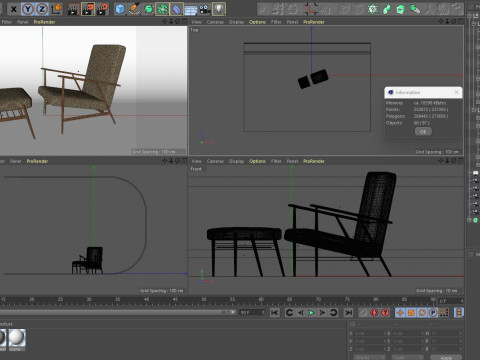Open the World coordinate space dropdown

pyautogui.click(x=369, y=358)
